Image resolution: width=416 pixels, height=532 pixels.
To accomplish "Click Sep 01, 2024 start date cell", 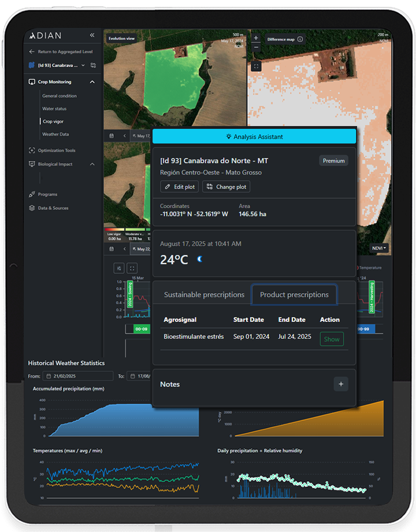I will 251,337.
